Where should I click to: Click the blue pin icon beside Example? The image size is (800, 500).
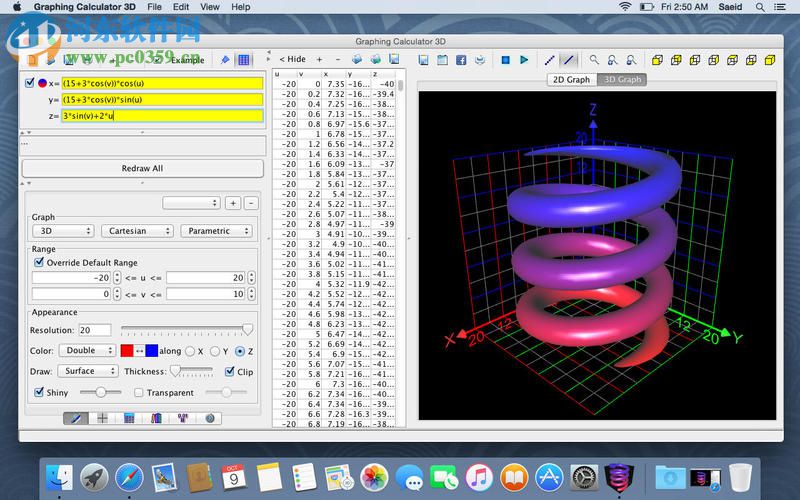(224, 60)
